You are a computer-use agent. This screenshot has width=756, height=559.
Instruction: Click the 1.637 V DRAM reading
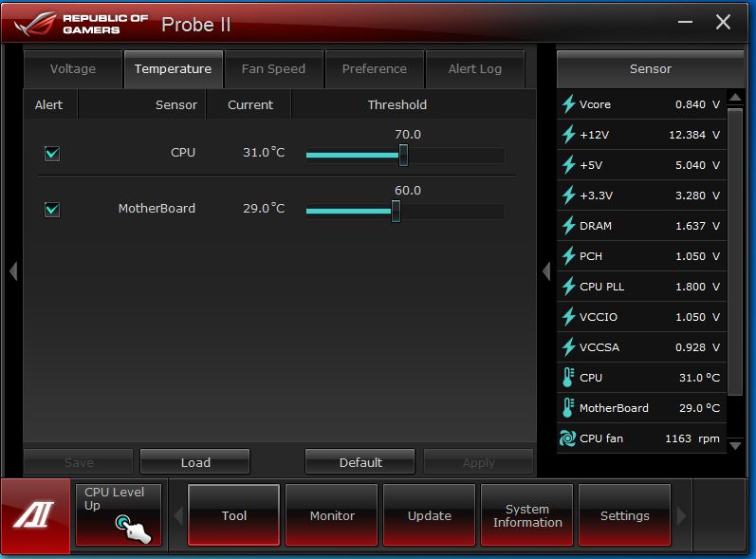point(697,226)
